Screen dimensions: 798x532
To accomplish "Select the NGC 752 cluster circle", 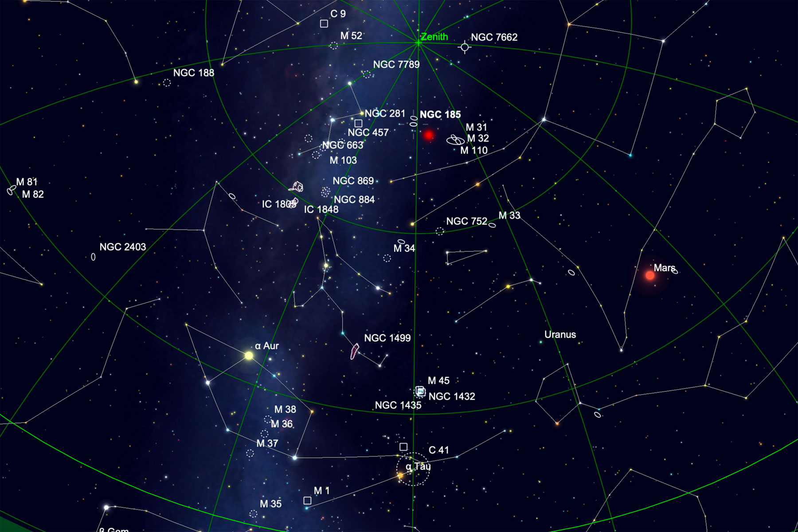I will (x=439, y=231).
